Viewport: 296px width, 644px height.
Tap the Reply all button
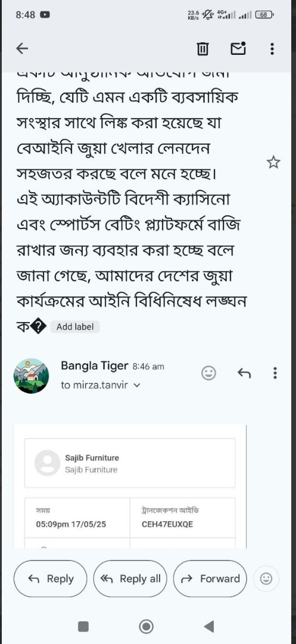(x=130, y=578)
